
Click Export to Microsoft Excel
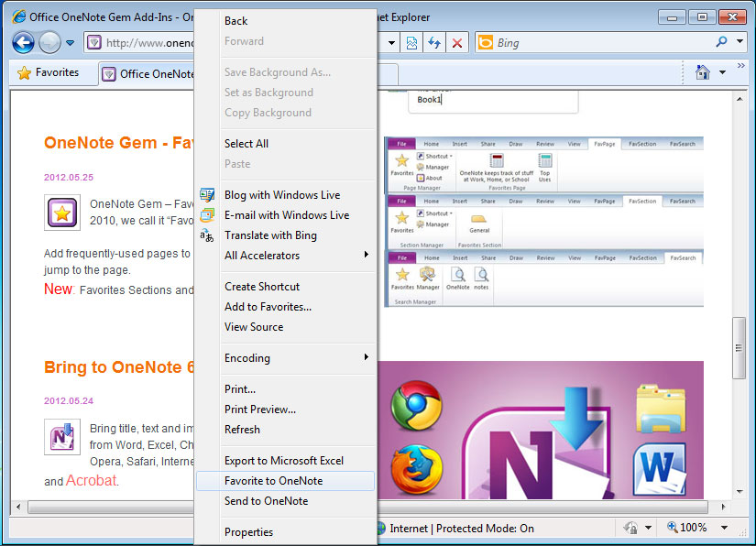tap(284, 461)
